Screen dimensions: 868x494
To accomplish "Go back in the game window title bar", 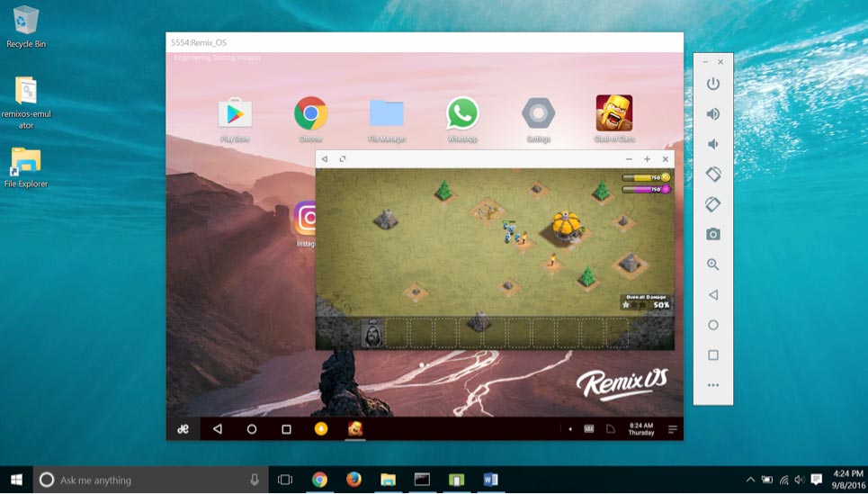I will coord(325,159).
